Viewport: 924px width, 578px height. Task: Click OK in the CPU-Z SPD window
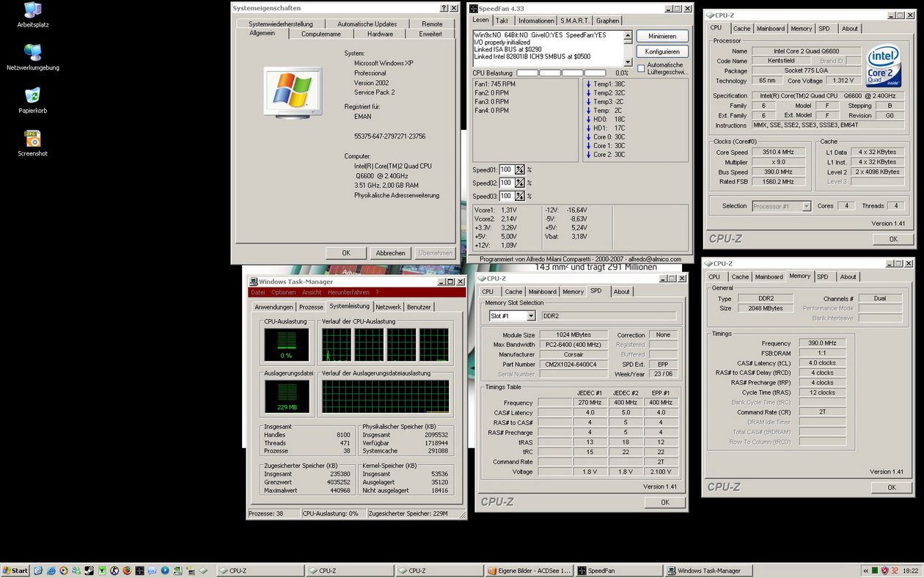click(x=665, y=502)
